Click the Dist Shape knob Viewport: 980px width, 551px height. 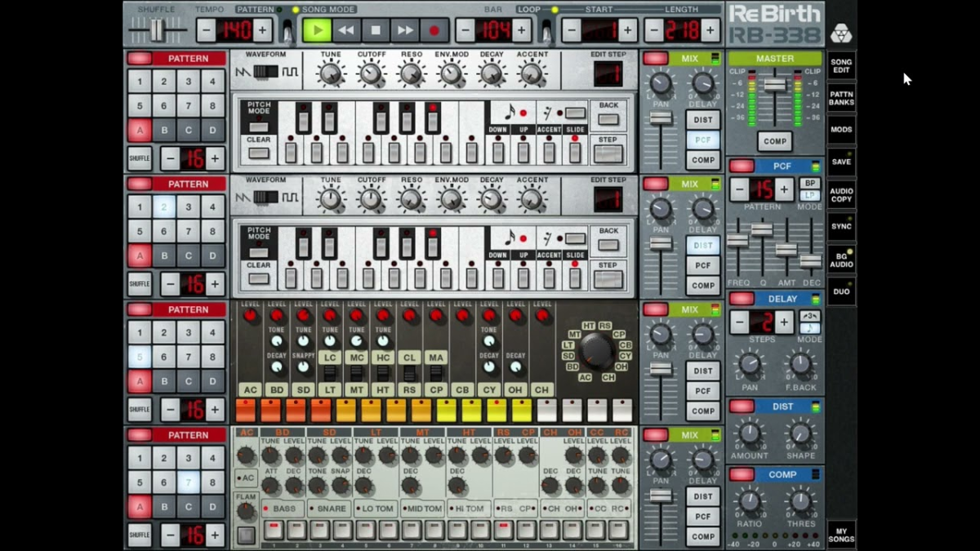[800, 434]
